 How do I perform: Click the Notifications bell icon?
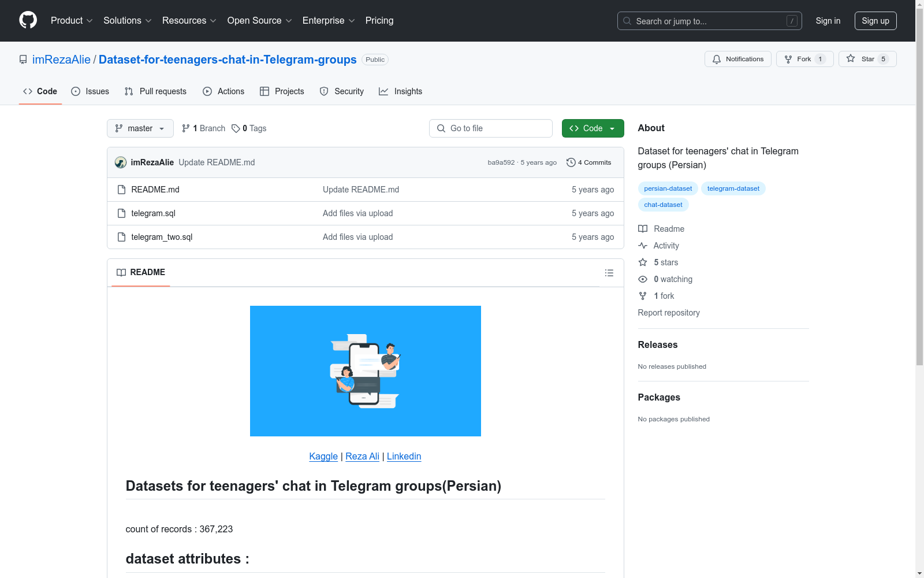click(717, 59)
